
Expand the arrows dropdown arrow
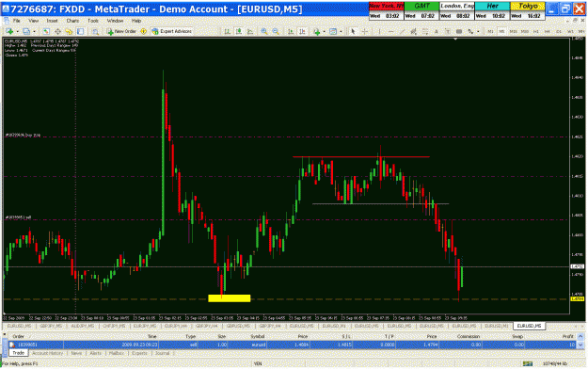click(x=478, y=31)
